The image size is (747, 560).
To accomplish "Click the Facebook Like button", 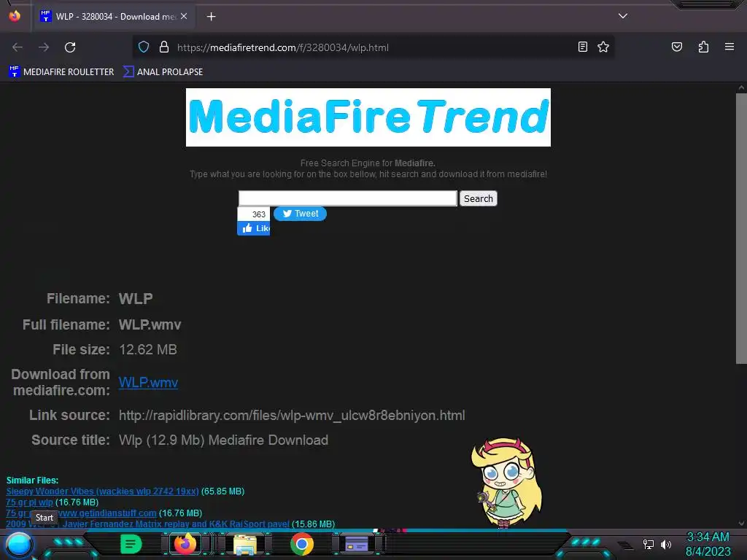I will tap(253, 228).
